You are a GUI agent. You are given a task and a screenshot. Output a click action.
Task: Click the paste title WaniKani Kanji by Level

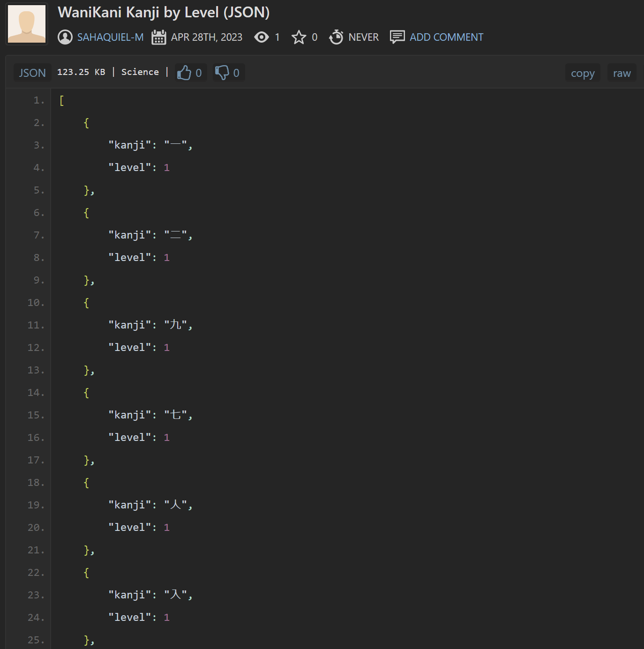coord(164,12)
